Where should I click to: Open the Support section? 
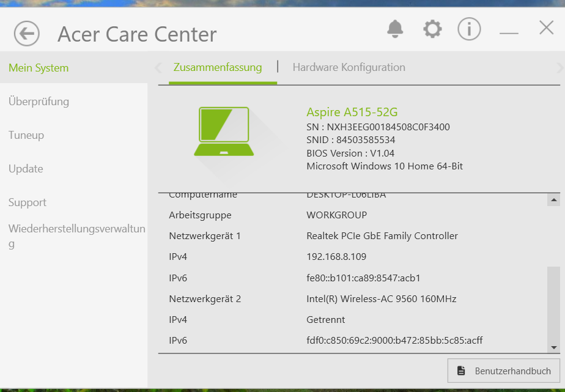click(28, 202)
